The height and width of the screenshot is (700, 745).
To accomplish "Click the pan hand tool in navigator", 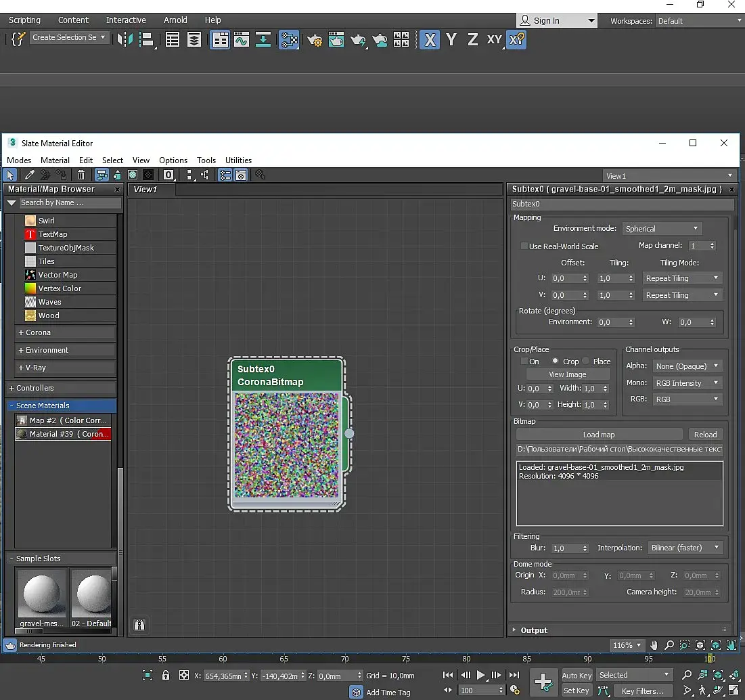I will (x=654, y=645).
